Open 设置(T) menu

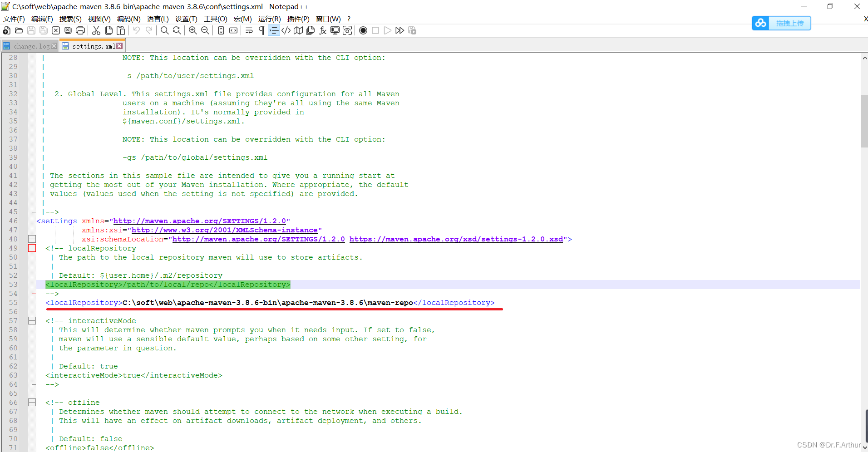pos(187,19)
